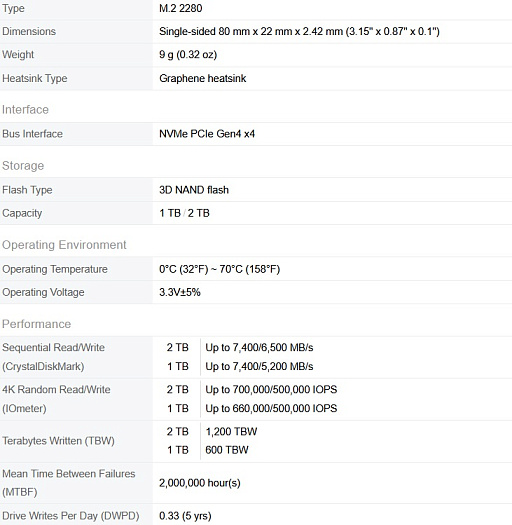Click the 'Mean Time Between Failures (MTBF)' label
The image size is (512, 525).
[69, 483]
